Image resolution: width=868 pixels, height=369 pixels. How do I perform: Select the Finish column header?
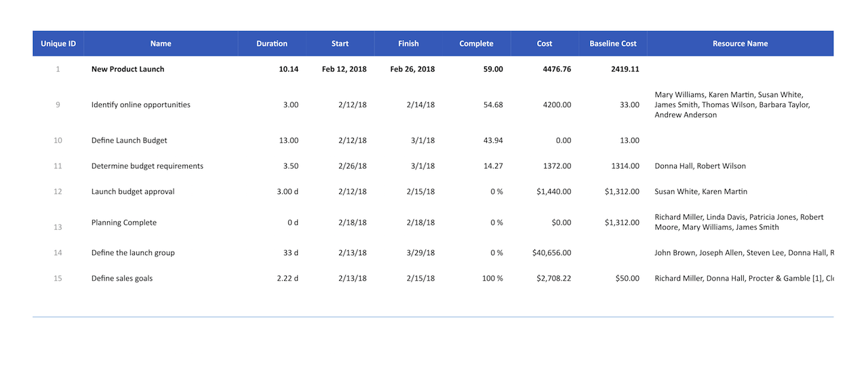[x=408, y=43]
